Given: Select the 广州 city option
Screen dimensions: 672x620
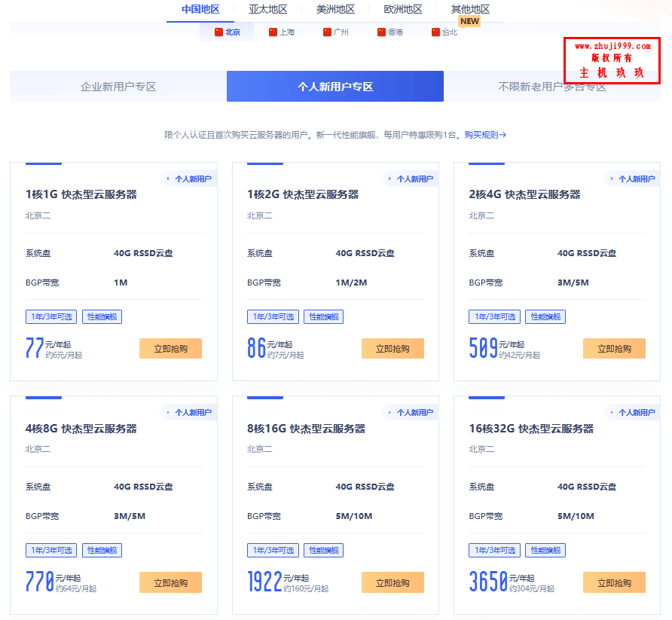Looking at the screenshot, I should click(x=335, y=32).
